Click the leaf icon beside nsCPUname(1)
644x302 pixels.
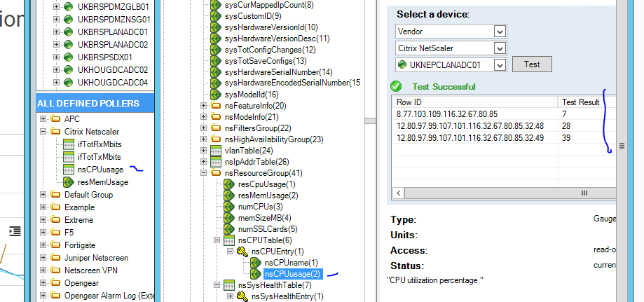click(256, 263)
